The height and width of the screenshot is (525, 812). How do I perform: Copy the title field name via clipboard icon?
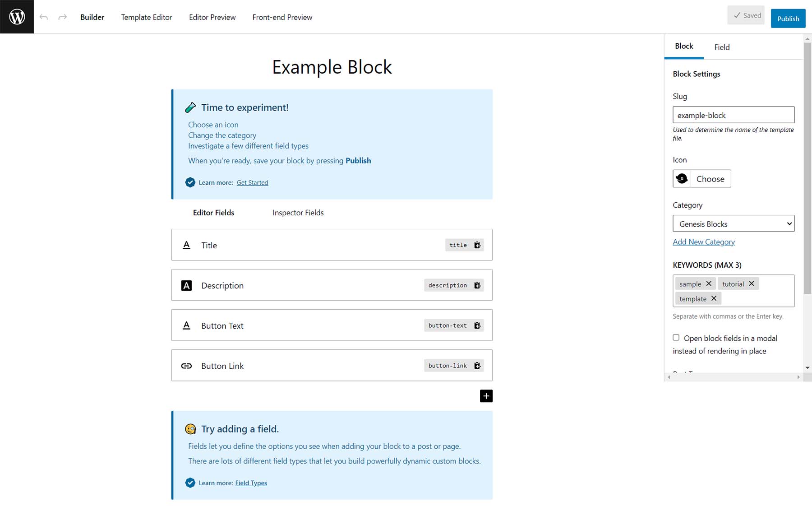[x=477, y=245]
